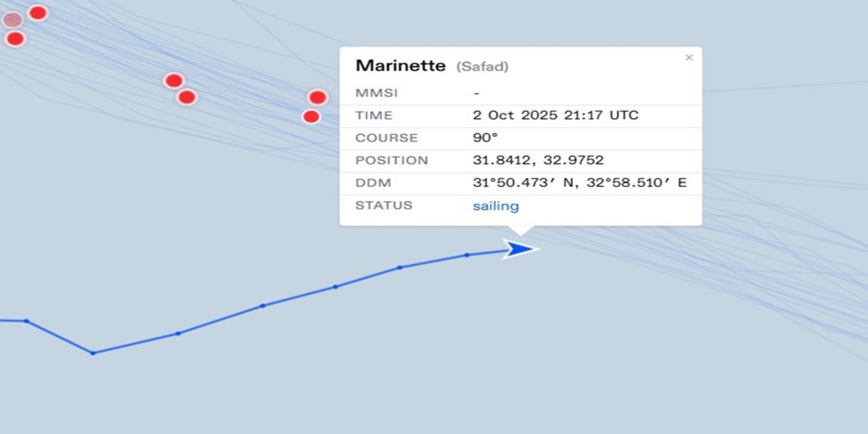Click the topmost red vessel marker

tap(38, 12)
